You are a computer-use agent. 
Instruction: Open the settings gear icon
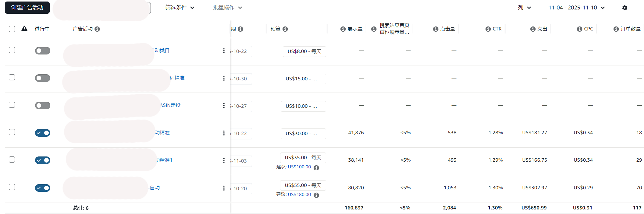point(624,8)
